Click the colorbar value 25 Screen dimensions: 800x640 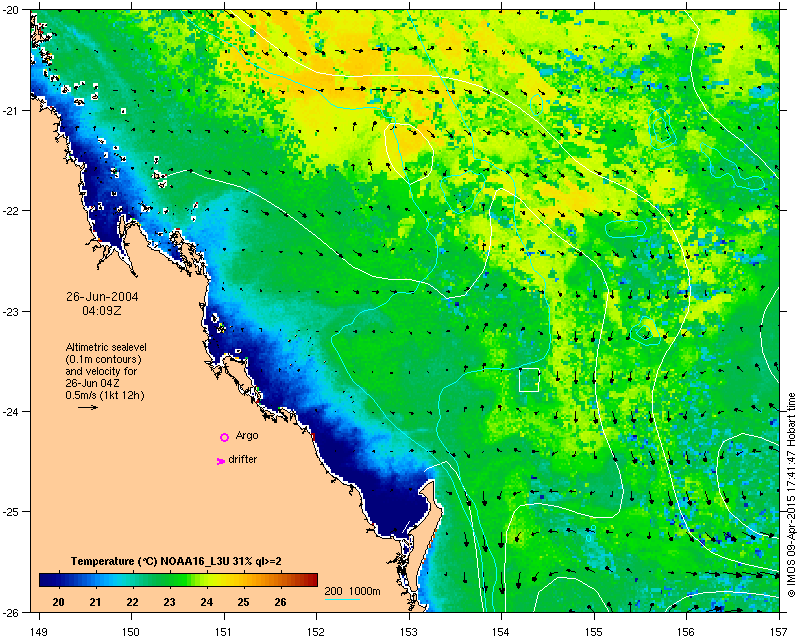tap(243, 602)
